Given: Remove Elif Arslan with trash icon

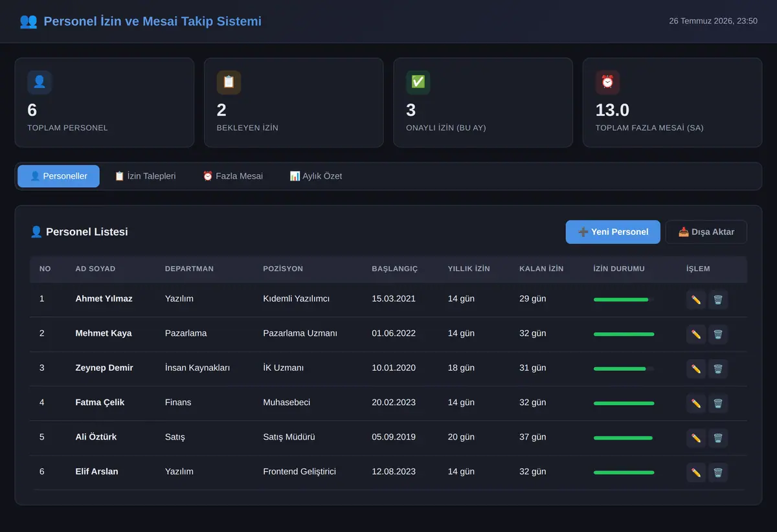Looking at the screenshot, I should click(x=718, y=472).
